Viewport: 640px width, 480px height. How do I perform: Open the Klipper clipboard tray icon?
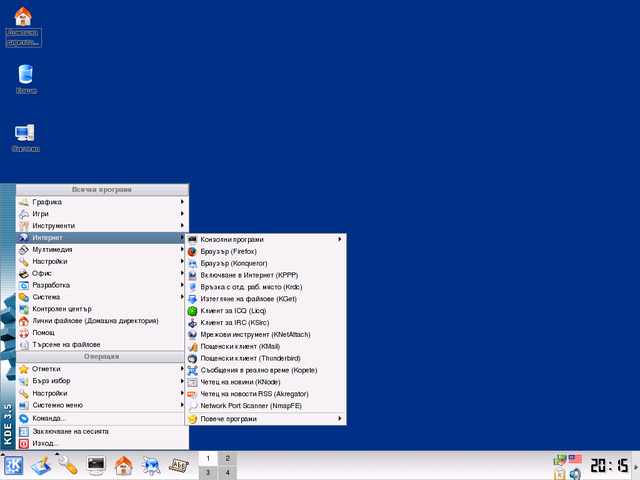point(560,473)
